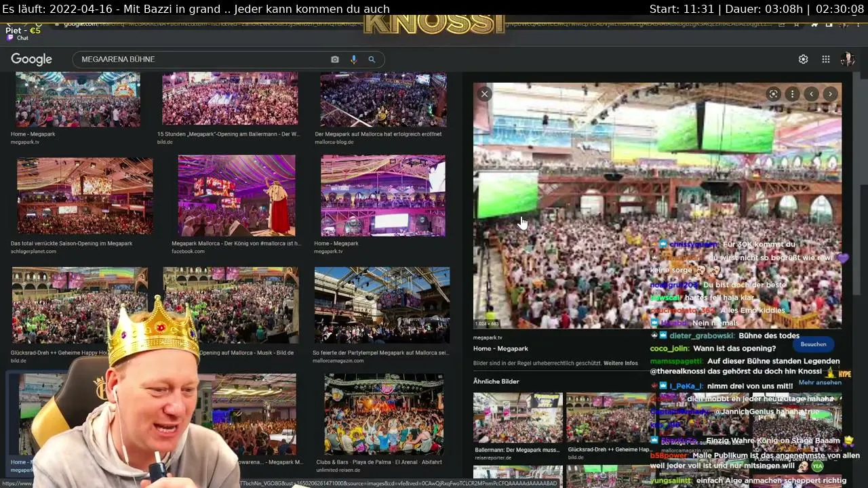Click the 'Ähnliche Bilder' heading
Screen dimensions: 868x488
(496, 382)
